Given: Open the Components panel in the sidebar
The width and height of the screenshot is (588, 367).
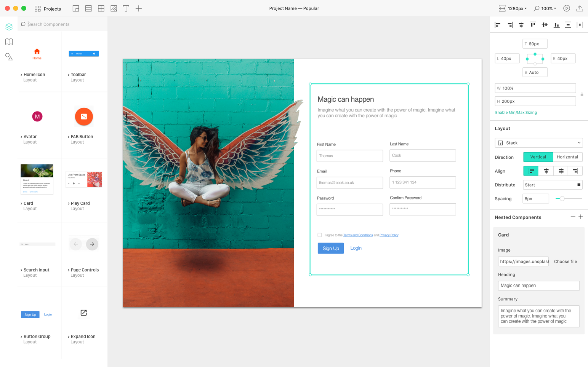Looking at the screenshot, I should [9, 26].
